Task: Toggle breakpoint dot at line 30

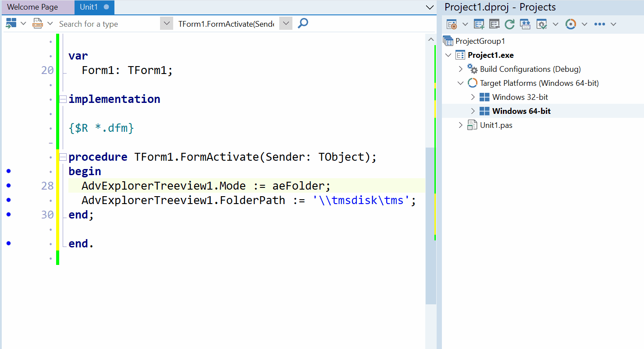Action: [x=8, y=214]
